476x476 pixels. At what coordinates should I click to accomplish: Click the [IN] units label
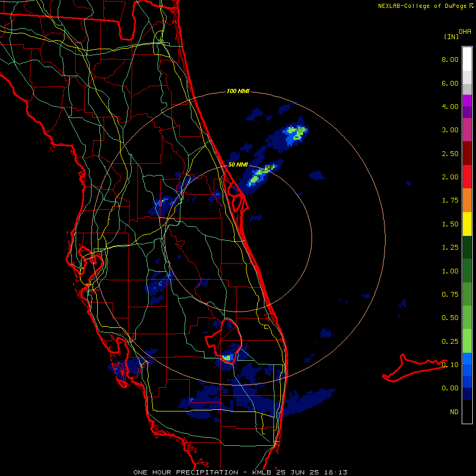point(451,36)
